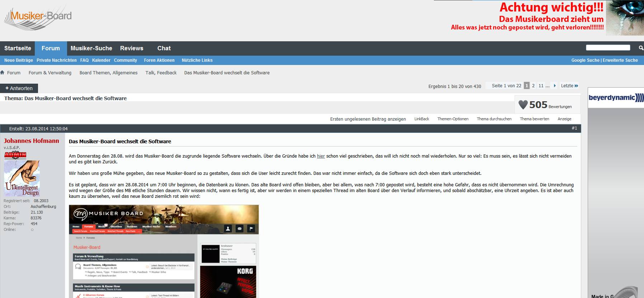Open Thema durchsuchen dropdown
Viewport: 644px width, 298px height.
pos(494,119)
